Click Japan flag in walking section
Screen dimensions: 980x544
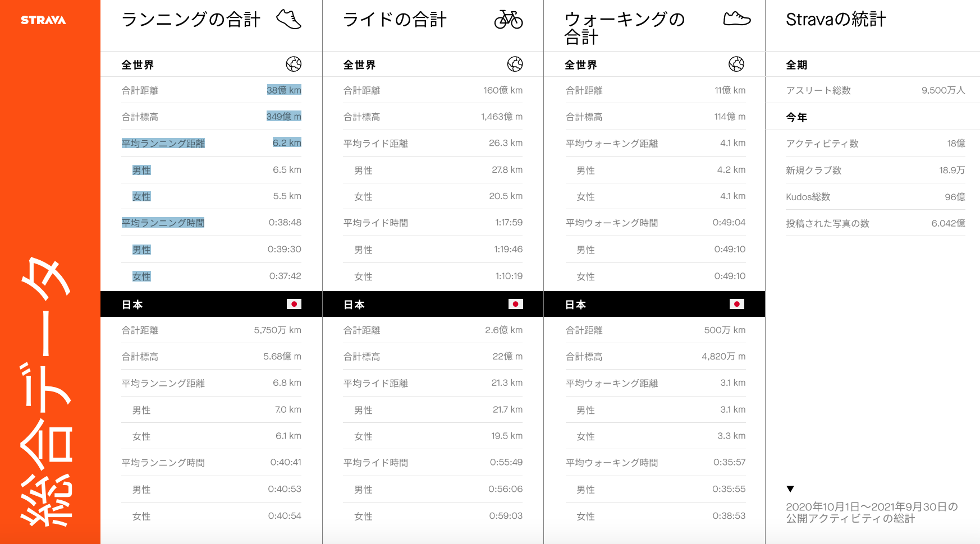click(736, 304)
